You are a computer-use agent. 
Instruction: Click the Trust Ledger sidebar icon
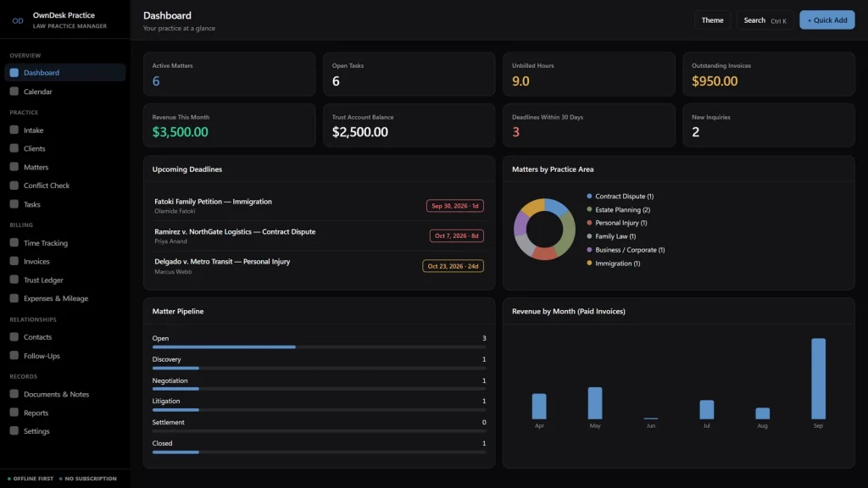14,280
